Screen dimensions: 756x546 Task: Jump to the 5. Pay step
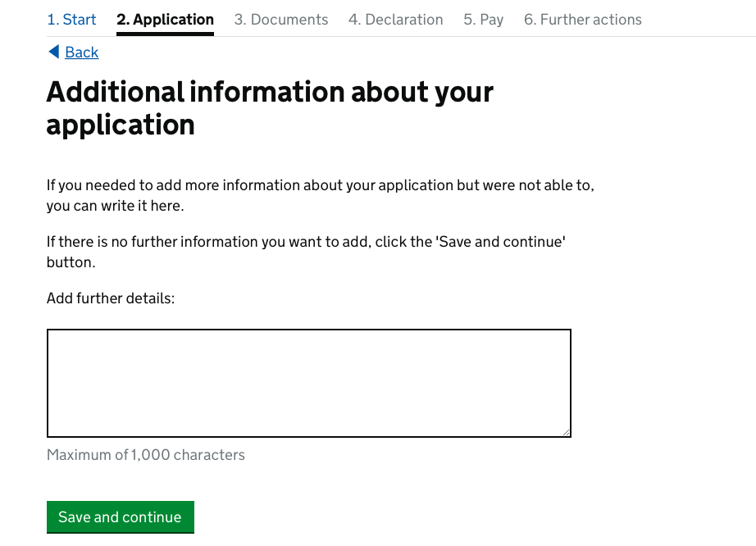(x=483, y=20)
